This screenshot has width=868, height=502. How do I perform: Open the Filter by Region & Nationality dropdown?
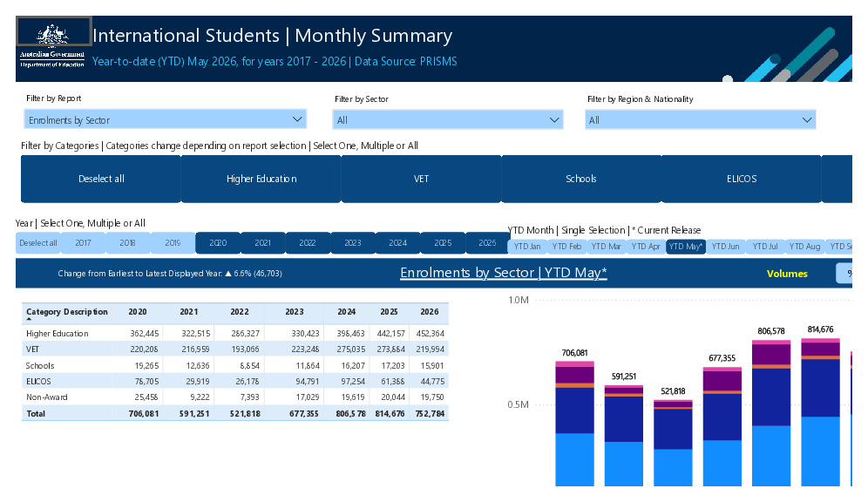pos(701,119)
